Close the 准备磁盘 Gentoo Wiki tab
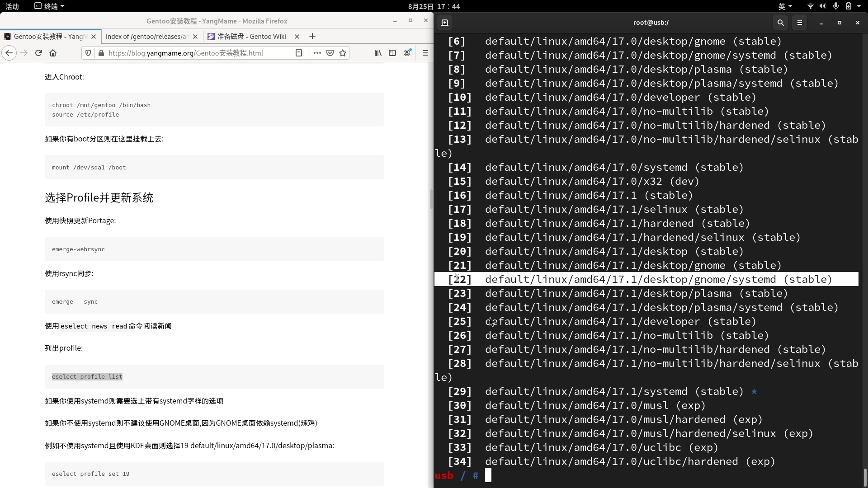Viewport: 868px width, 488px height. (x=297, y=37)
